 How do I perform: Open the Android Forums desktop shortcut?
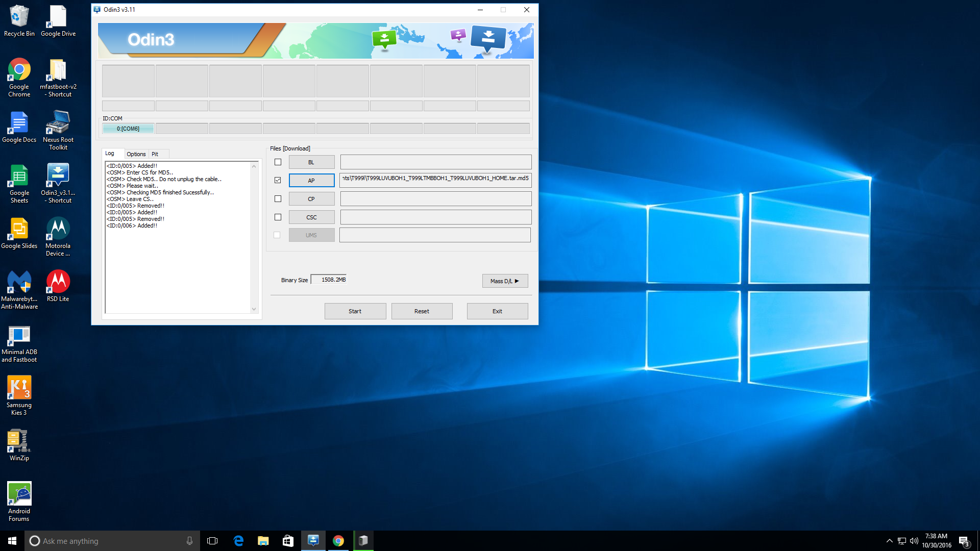click(x=19, y=502)
